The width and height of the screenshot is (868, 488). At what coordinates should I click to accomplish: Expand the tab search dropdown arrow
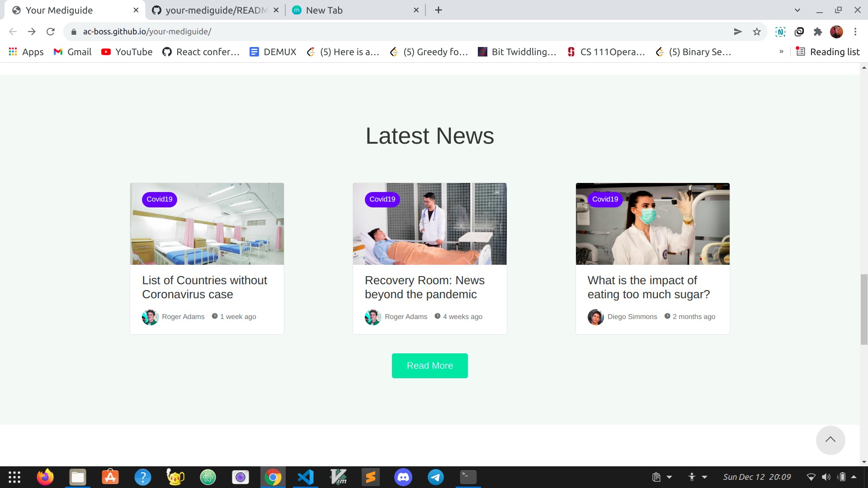(797, 10)
